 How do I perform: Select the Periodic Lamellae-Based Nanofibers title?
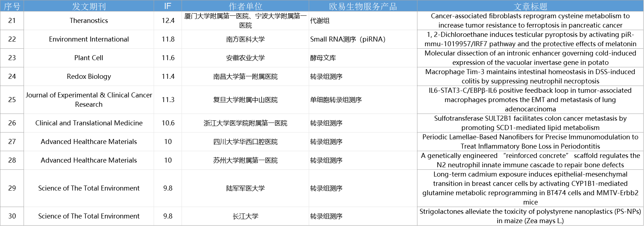[530, 141]
